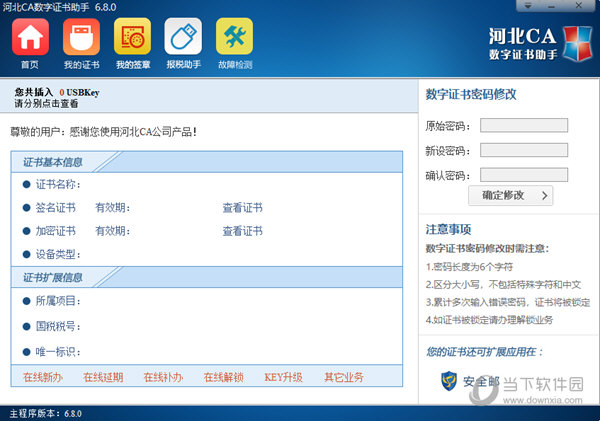Image resolution: width=600 pixels, height=421 pixels.
Task: Click the 您的证书还可扩展应用在 text
Action: point(484,352)
